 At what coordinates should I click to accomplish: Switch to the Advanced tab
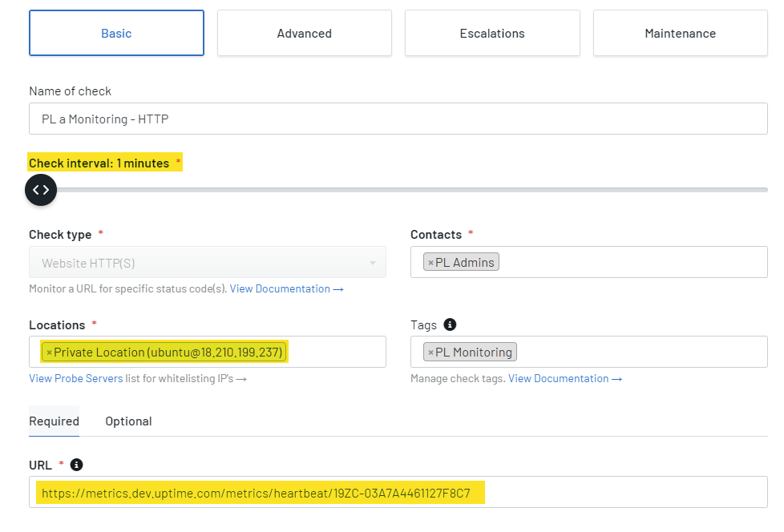click(305, 33)
